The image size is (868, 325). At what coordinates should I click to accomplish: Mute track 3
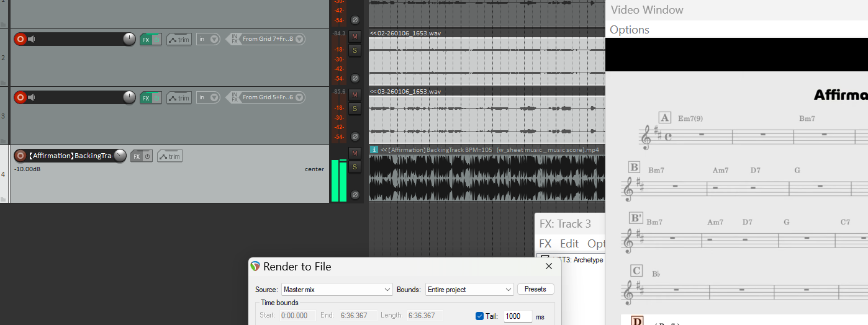click(355, 94)
